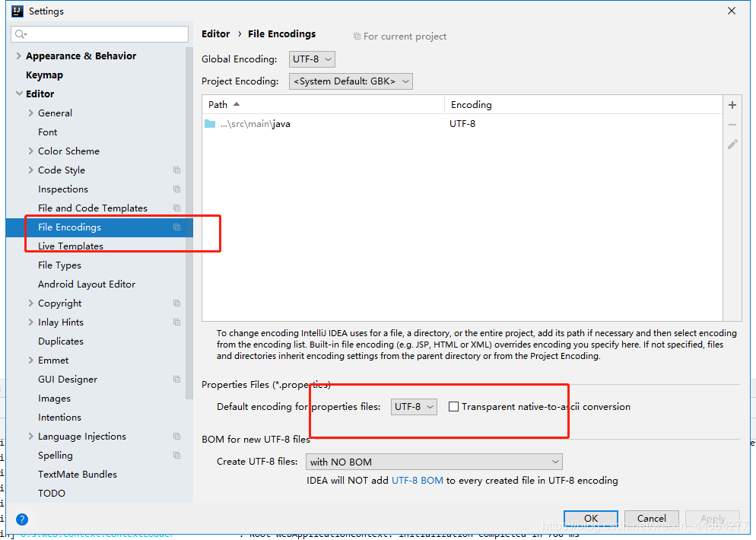
Task: Click the Apply button
Action: click(713, 518)
